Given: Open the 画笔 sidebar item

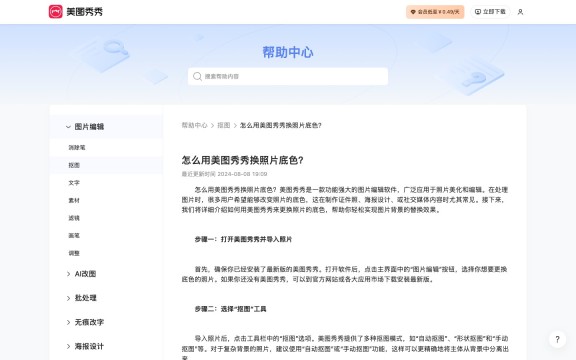Looking at the screenshot, I should point(106,235).
